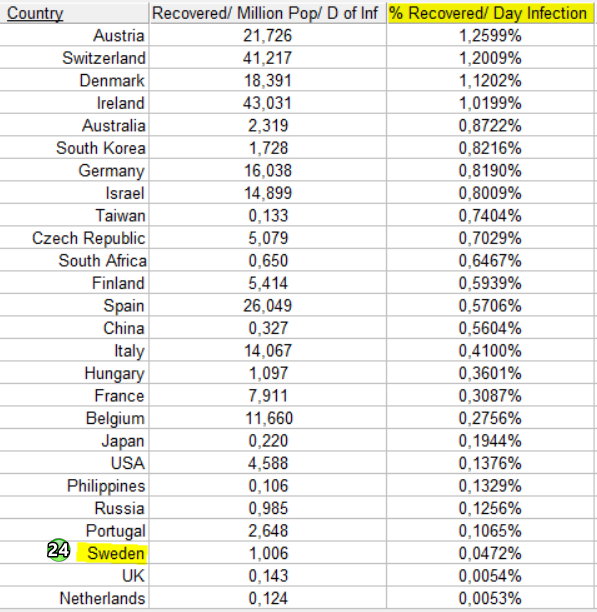Select Italy's 0,4100% cell

click(490, 351)
